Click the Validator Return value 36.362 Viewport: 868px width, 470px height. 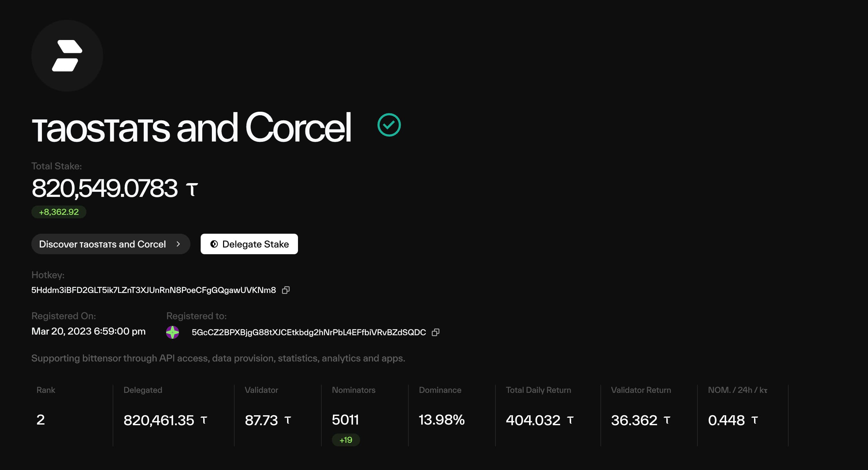pos(634,420)
